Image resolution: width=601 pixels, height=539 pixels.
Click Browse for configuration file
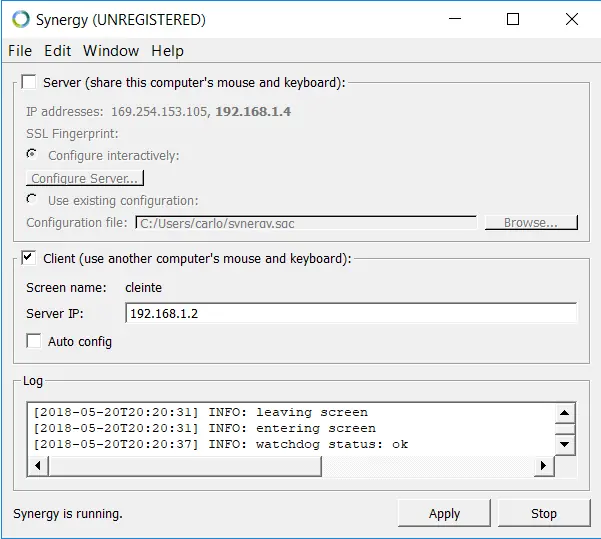pyautogui.click(x=531, y=222)
